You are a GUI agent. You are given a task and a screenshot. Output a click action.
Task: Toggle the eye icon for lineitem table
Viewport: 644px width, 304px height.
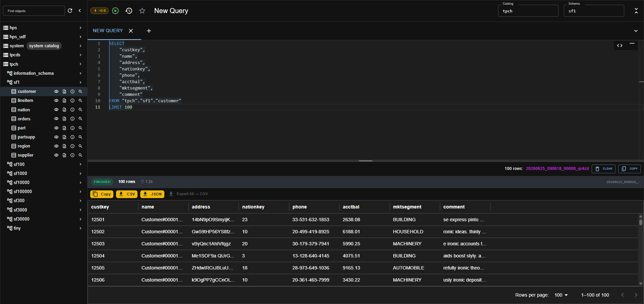tap(56, 101)
